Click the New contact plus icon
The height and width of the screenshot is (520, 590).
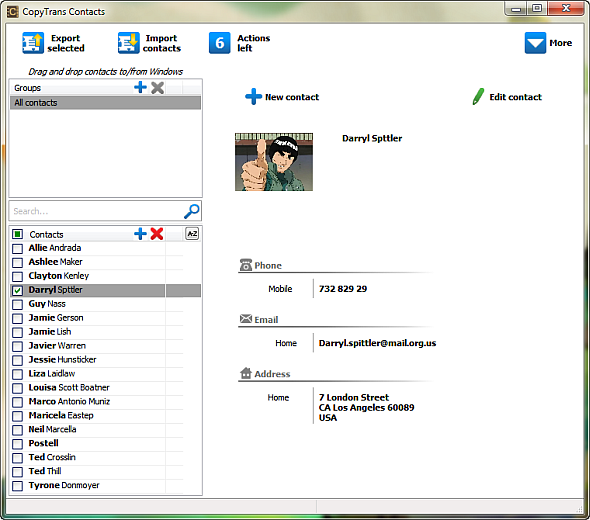tap(253, 97)
